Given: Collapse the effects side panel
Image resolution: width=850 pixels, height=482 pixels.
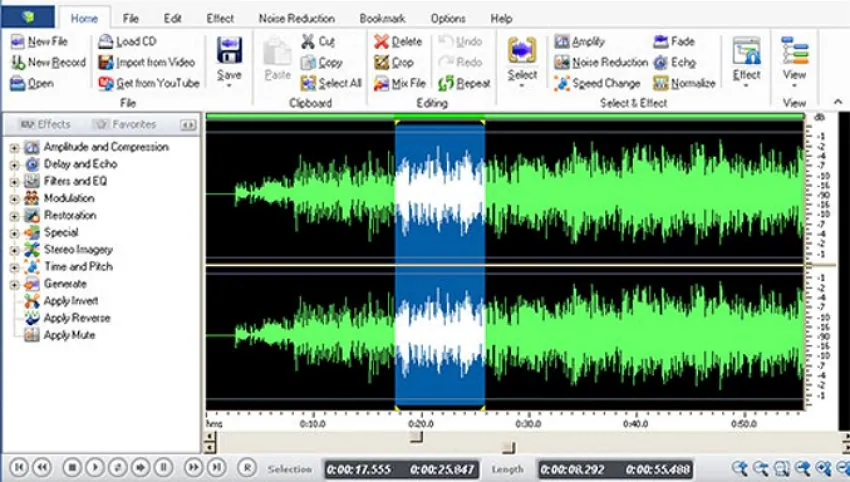Looking at the screenshot, I should pyautogui.click(x=188, y=125).
